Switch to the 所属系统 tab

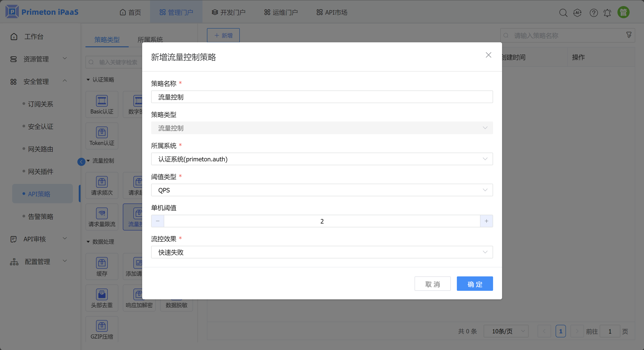pos(150,40)
